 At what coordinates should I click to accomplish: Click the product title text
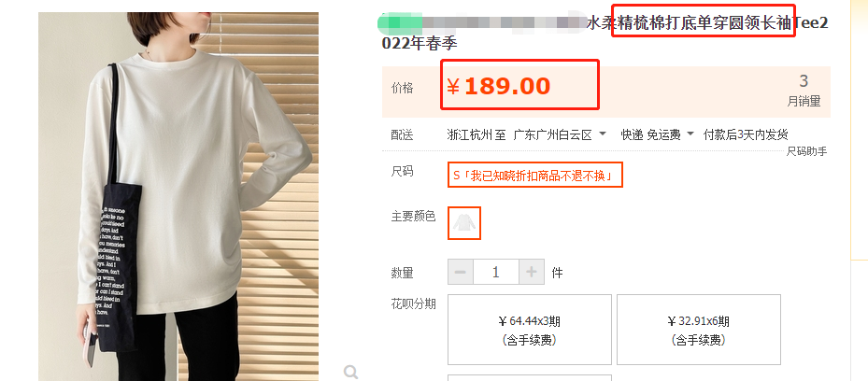(x=605, y=34)
